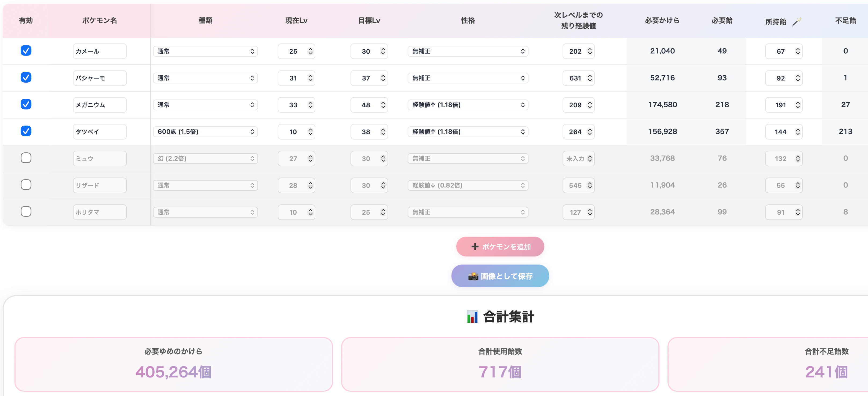Open the ミュウ type dropdown 幻 (2.2倍)
The height and width of the screenshot is (396, 868).
[x=205, y=159]
